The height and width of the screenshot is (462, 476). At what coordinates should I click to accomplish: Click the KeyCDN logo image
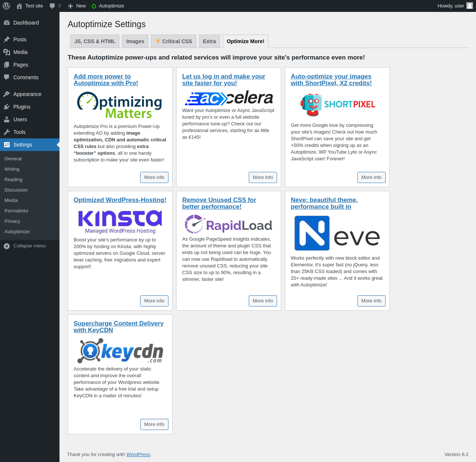tap(120, 351)
